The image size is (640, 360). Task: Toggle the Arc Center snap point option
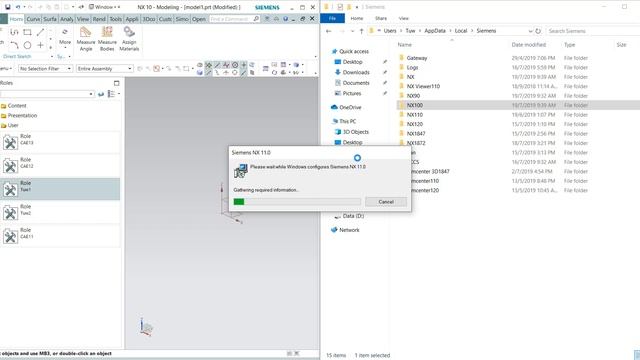tap(235, 65)
